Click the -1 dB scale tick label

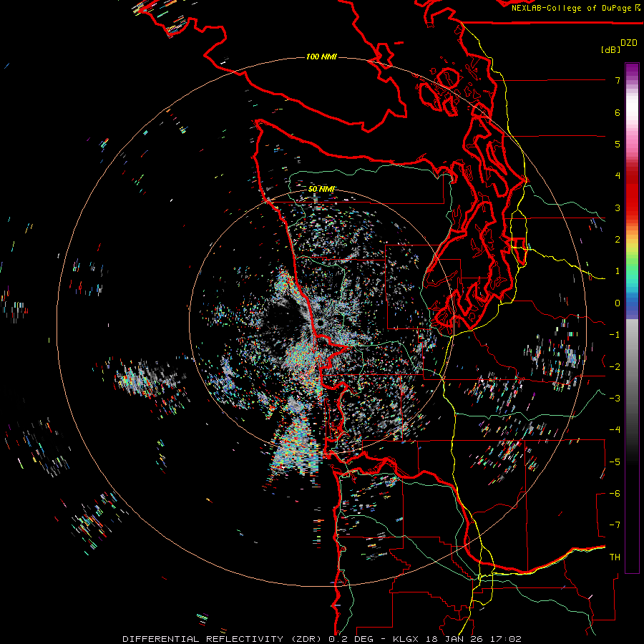point(615,335)
